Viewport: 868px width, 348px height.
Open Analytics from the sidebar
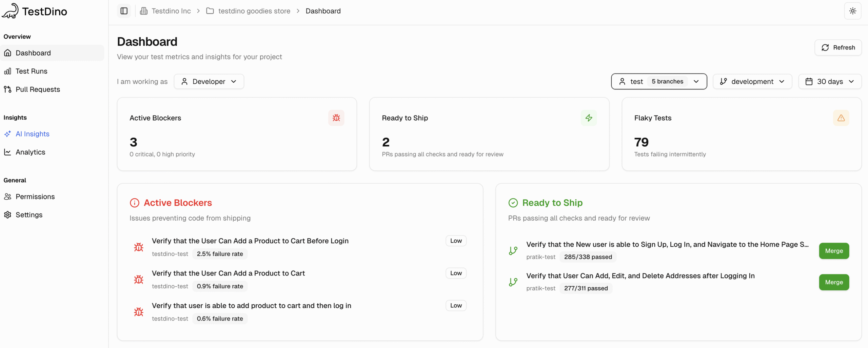tap(31, 152)
